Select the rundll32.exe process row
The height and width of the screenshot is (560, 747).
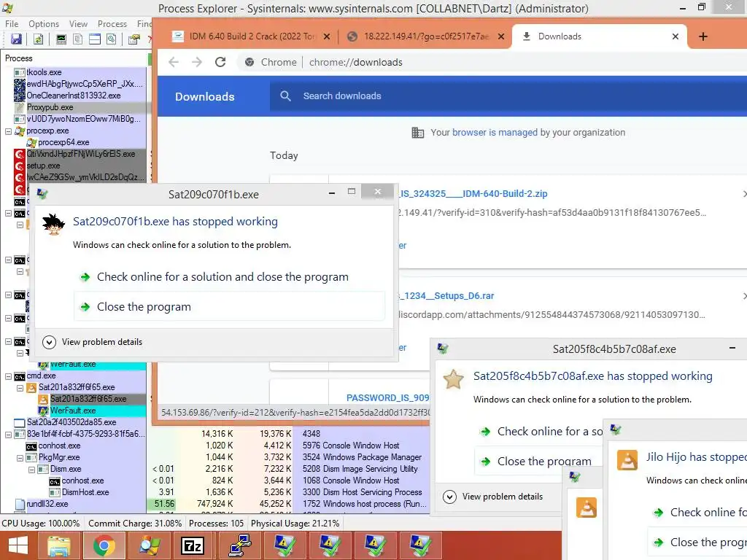[x=79, y=504]
